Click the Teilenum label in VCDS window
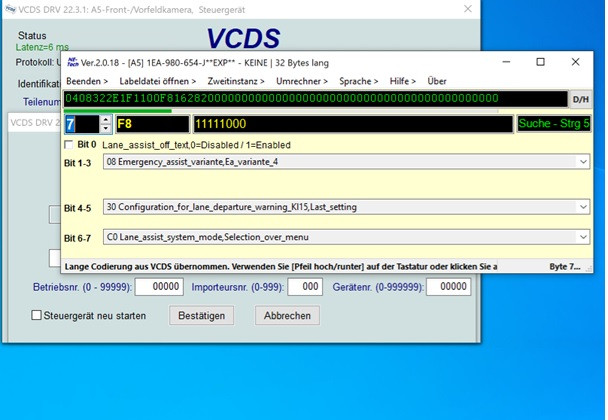 click(x=42, y=102)
